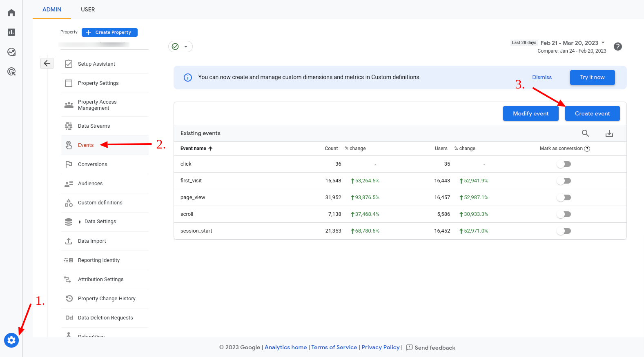Open the green checkmark status dropdown

pos(180,47)
